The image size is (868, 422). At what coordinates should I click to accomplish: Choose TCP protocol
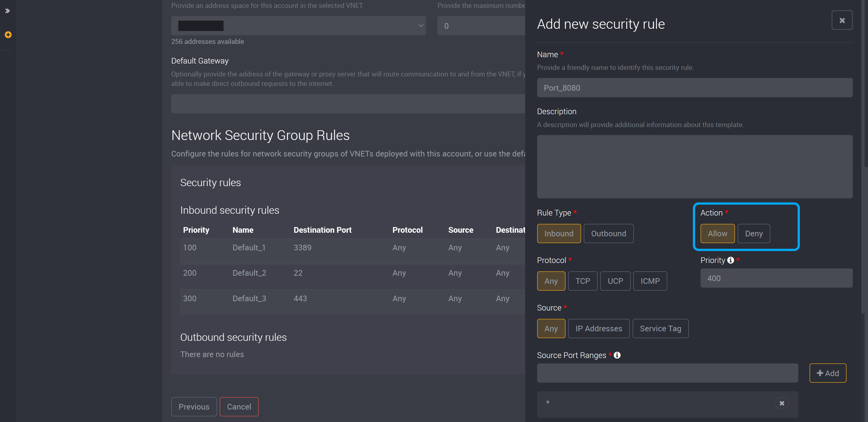[583, 281]
